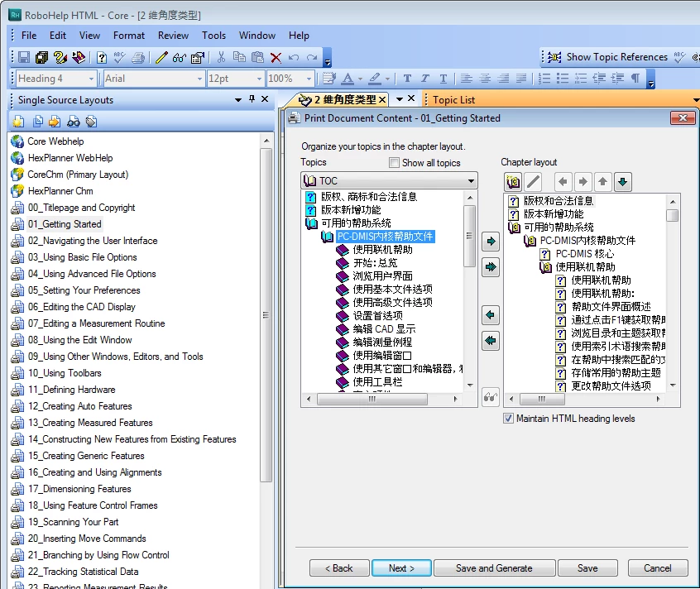This screenshot has height=589, width=700.
Task: Click the generate layout orange arrow icon
Action: [x=55, y=122]
